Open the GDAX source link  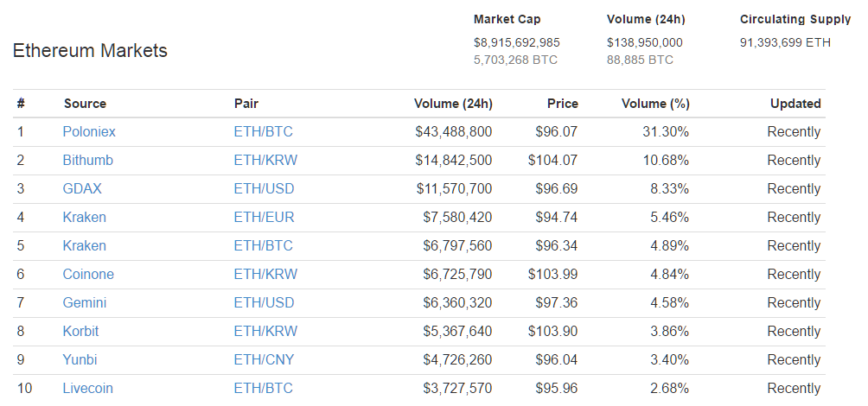84,189
